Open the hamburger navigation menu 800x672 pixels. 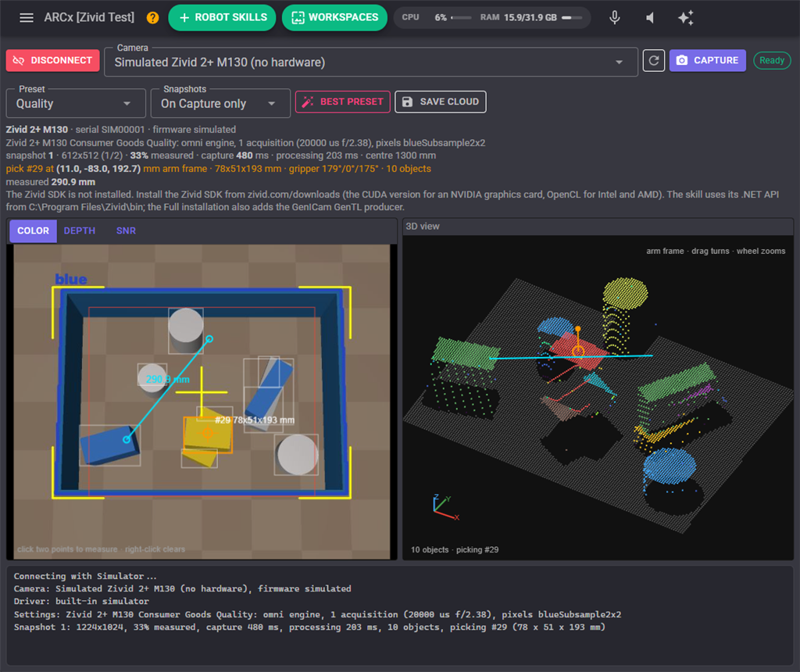[27, 18]
